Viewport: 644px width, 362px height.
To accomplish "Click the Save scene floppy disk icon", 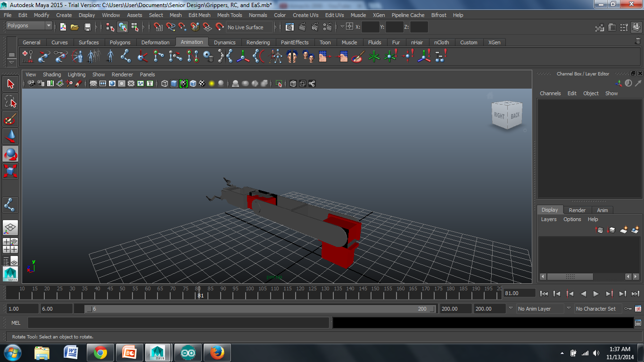I will point(87,27).
